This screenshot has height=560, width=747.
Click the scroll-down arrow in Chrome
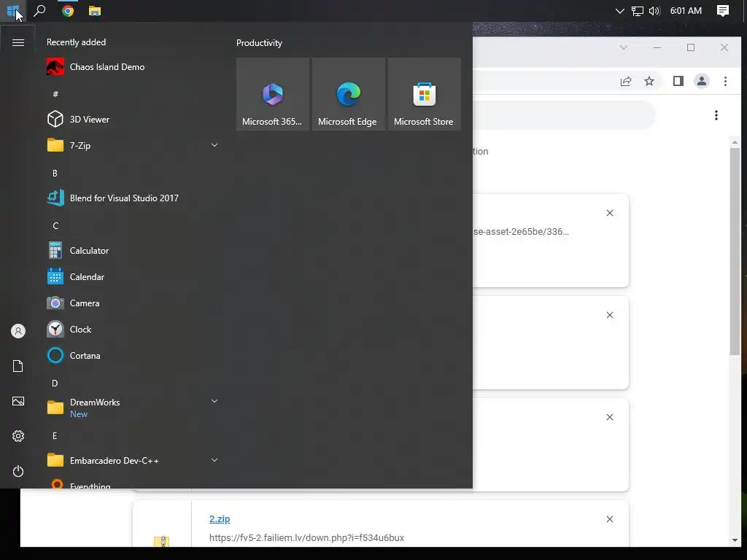(x=735, y=540)
